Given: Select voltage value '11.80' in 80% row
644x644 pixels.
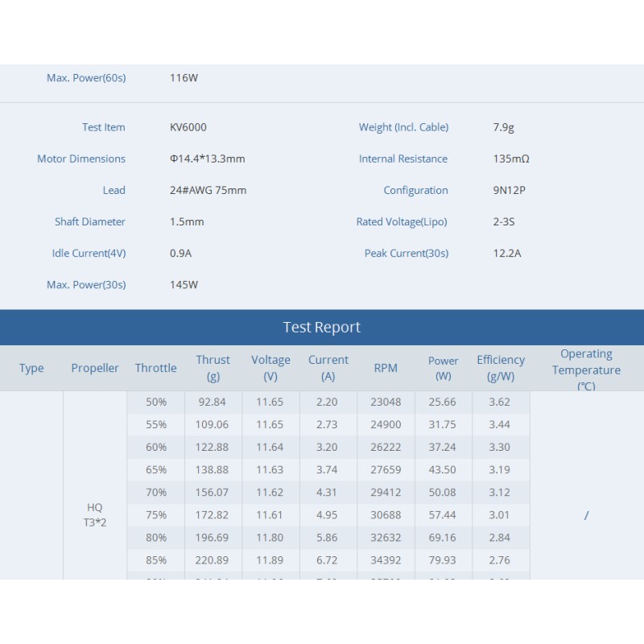Looking at the screenshot, I should (270, 538).
